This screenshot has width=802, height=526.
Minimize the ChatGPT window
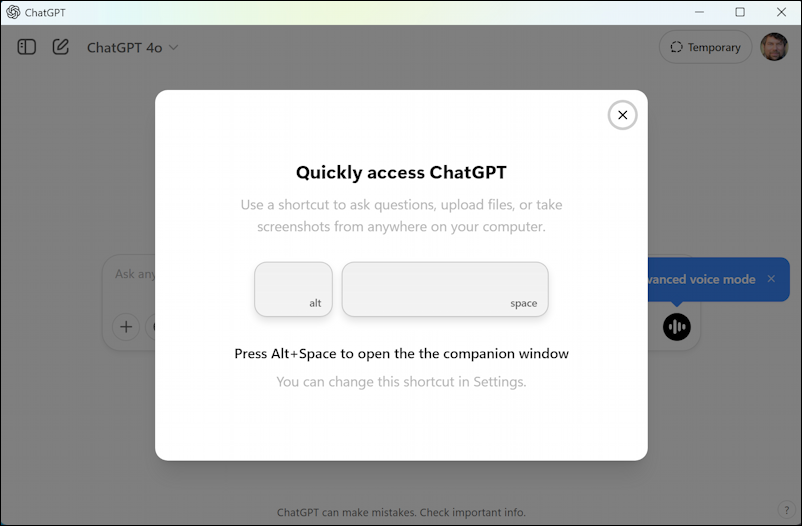(699, 12)
